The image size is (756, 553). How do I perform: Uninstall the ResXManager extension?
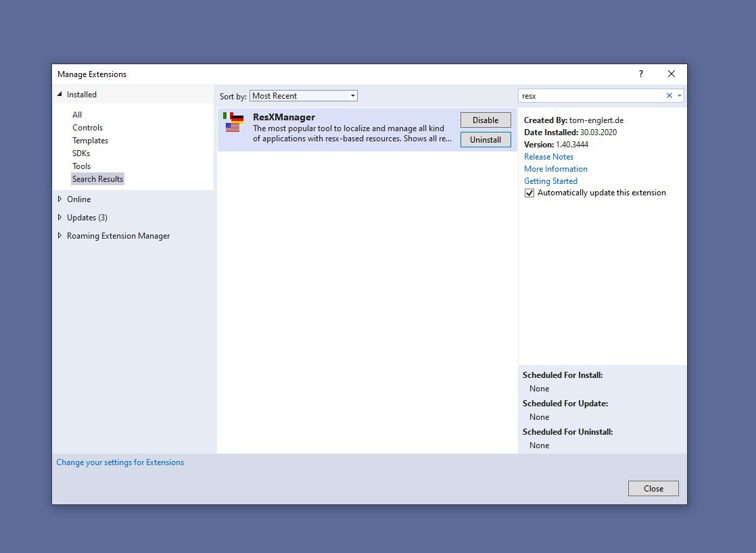pyautogui.click(x=486, y=140)
